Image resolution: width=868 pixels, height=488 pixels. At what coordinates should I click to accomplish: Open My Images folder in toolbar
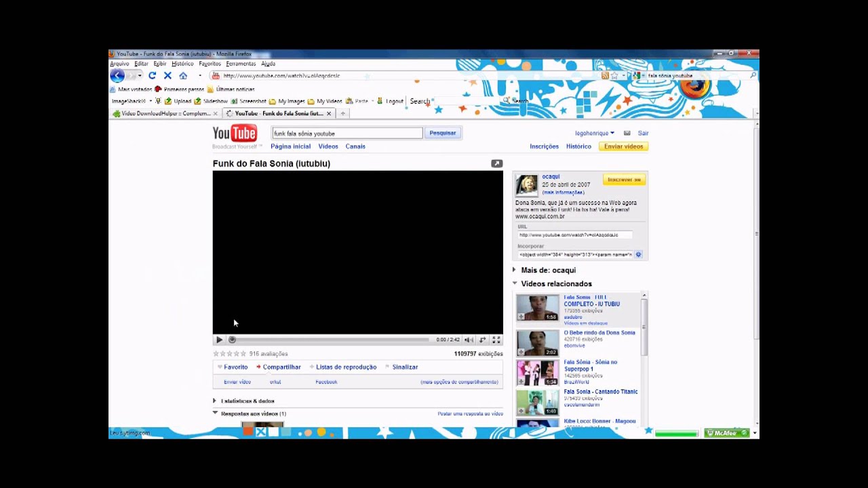(x=287, y=101)
